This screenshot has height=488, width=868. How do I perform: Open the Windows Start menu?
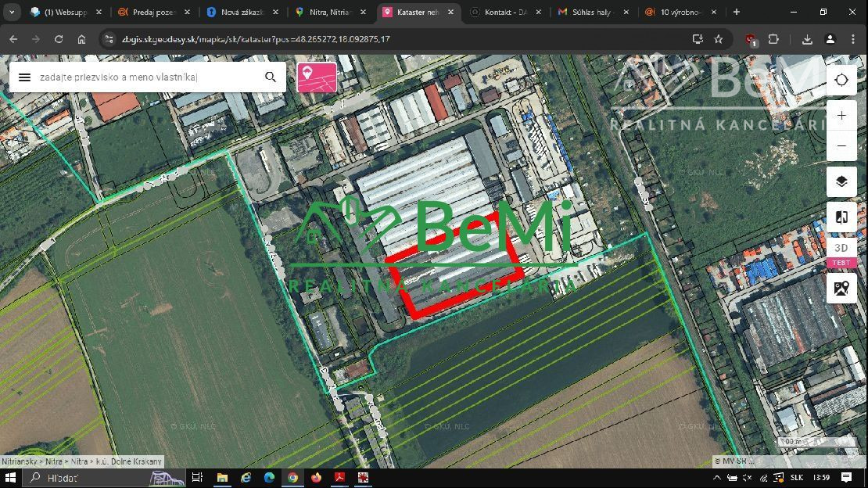tap(10, 478)
